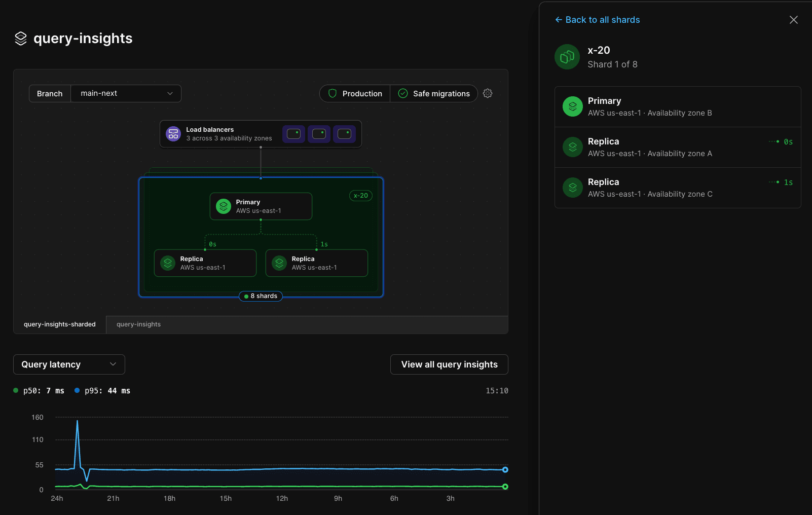Image resolution: width=812 pixels, height=515 pixels.
Task: Select the 1s lag Replica node card
Action: [317, 263]
